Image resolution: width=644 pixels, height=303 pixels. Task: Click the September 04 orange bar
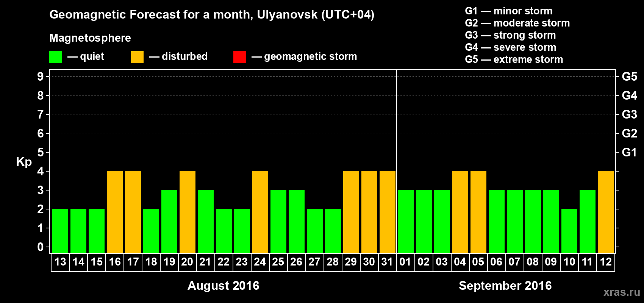(460, 212)
